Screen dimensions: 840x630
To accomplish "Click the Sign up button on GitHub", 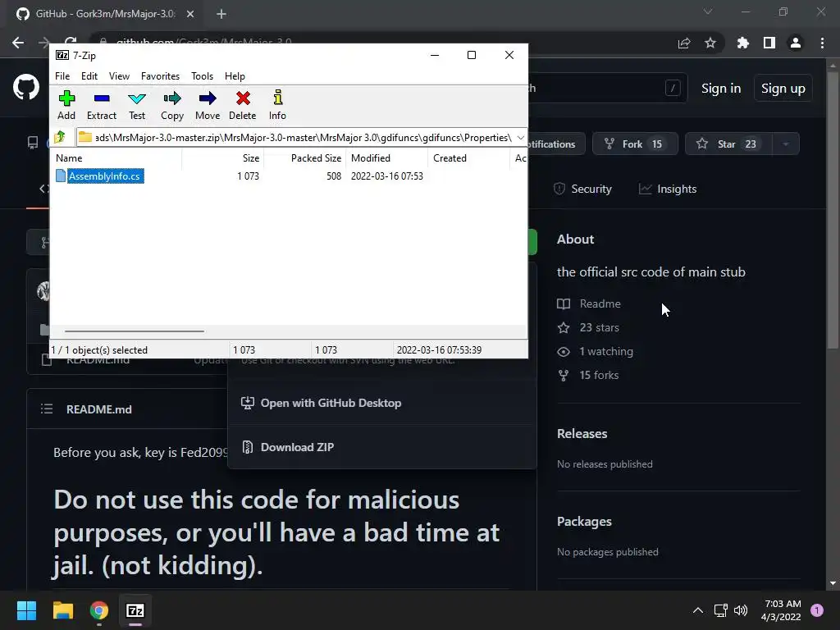I will (783, 89).
